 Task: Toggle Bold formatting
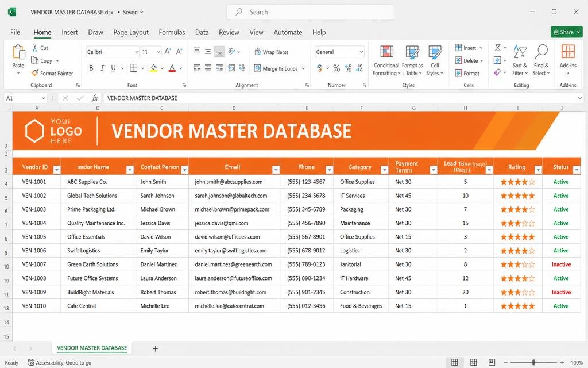91,68
